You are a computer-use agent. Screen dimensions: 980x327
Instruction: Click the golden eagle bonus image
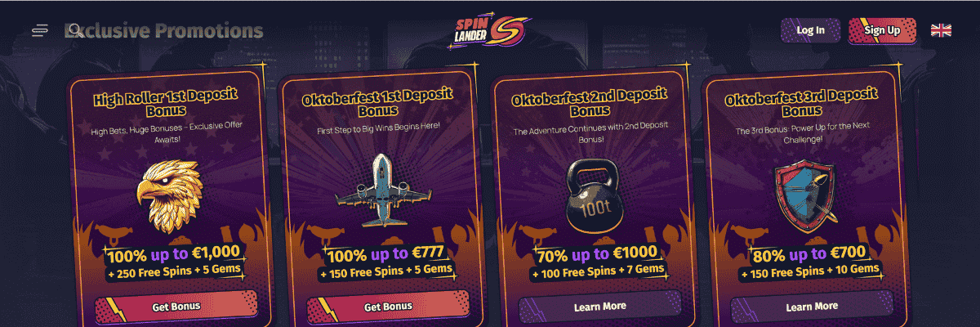(171, 196)
